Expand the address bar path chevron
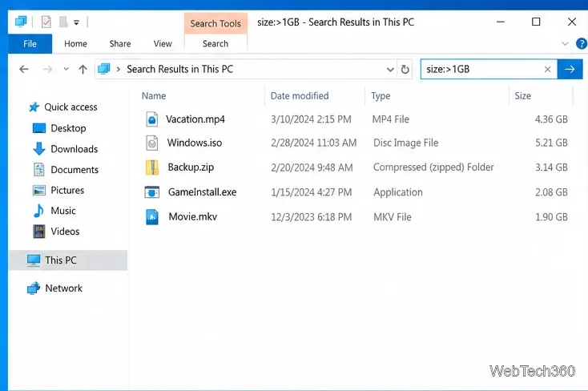588x391 pixels. (119, 69)
